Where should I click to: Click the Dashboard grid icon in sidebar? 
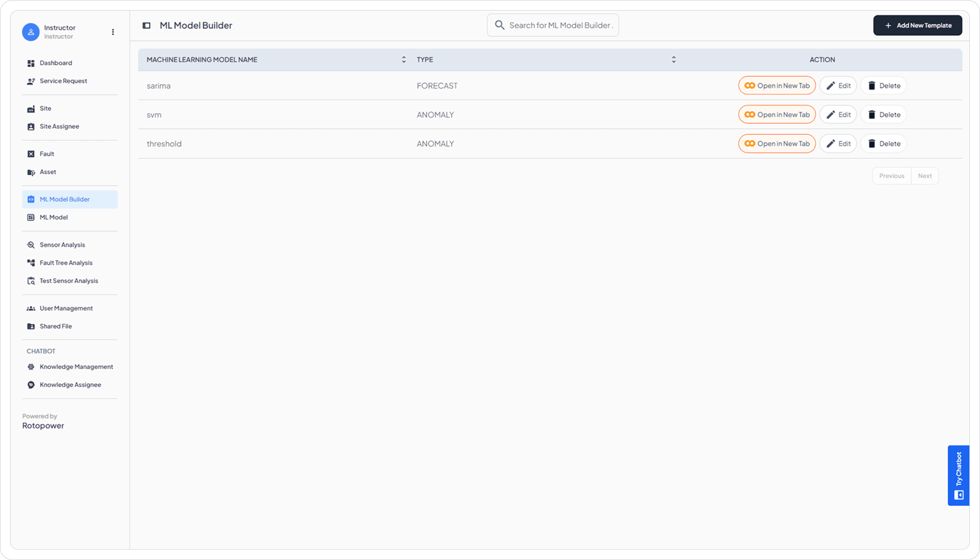click(x=31, y=63)
